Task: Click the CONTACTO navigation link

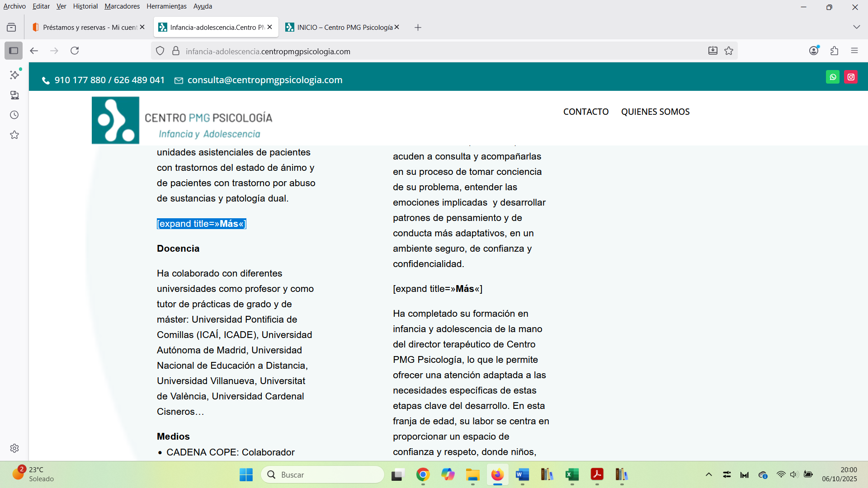Action: 585,112
